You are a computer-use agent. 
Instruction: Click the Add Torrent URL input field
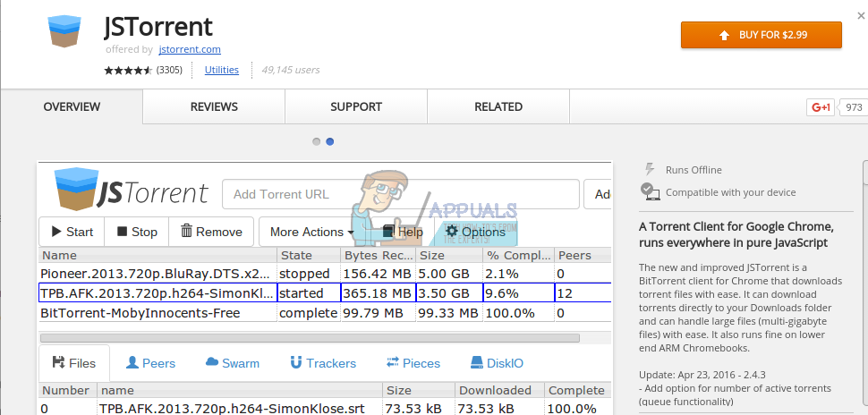click(400, 194)
